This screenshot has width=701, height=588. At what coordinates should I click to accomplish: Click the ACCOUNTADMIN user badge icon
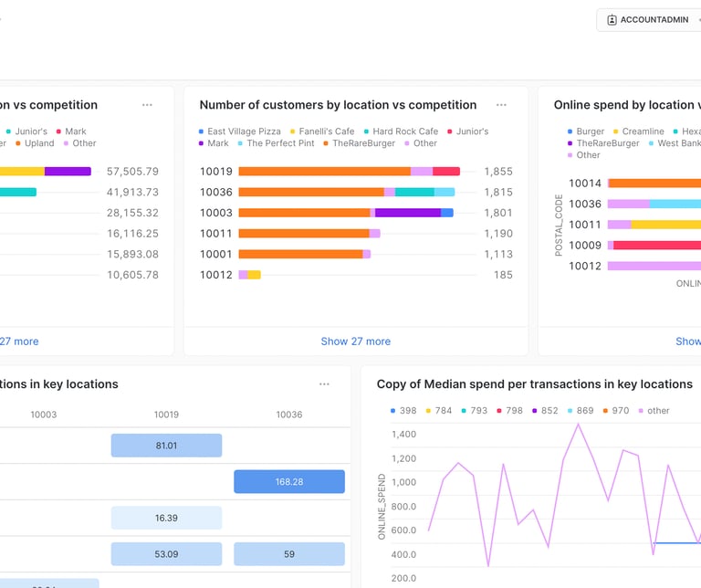tap(612, 20)
